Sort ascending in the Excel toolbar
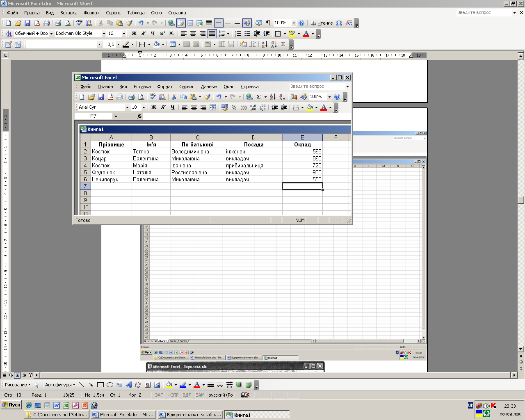This screenshot has height=420, width=525. pyautogui.click(x=272, y=97)
